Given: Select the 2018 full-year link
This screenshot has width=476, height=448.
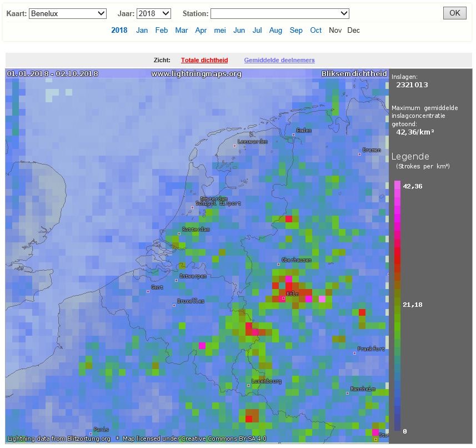Looking at the screenshot, I should [x=119, y=31].
